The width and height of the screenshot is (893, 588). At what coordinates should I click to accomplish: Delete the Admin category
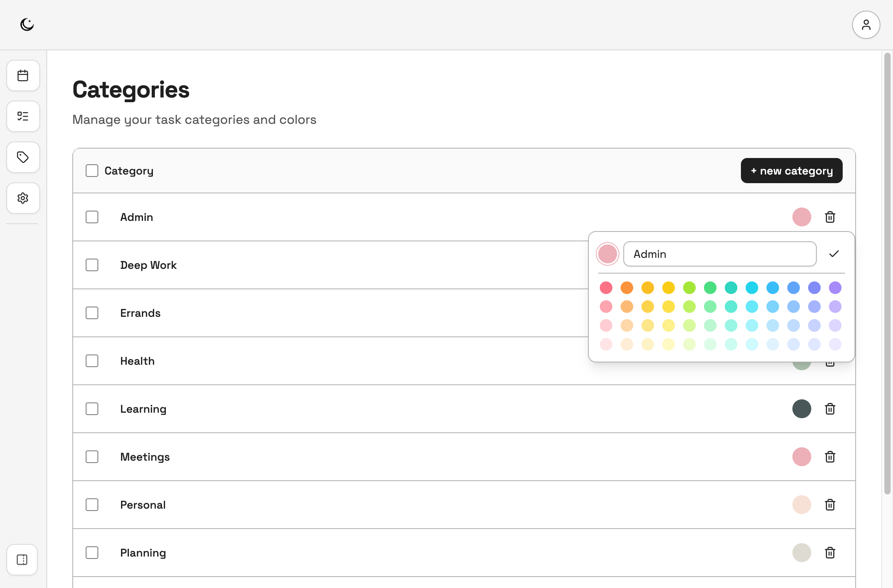click(830, 217)
